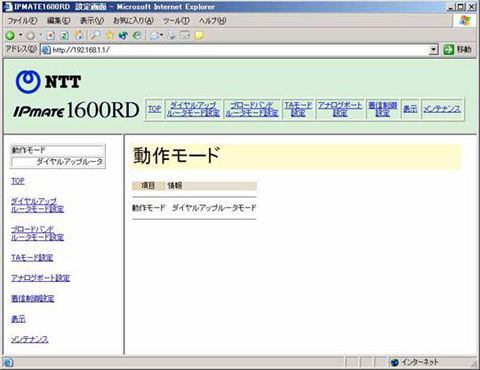Open the Mail button dropdown arrow
The width and height of the screenshot is (480, 370).
click(162, 35)
